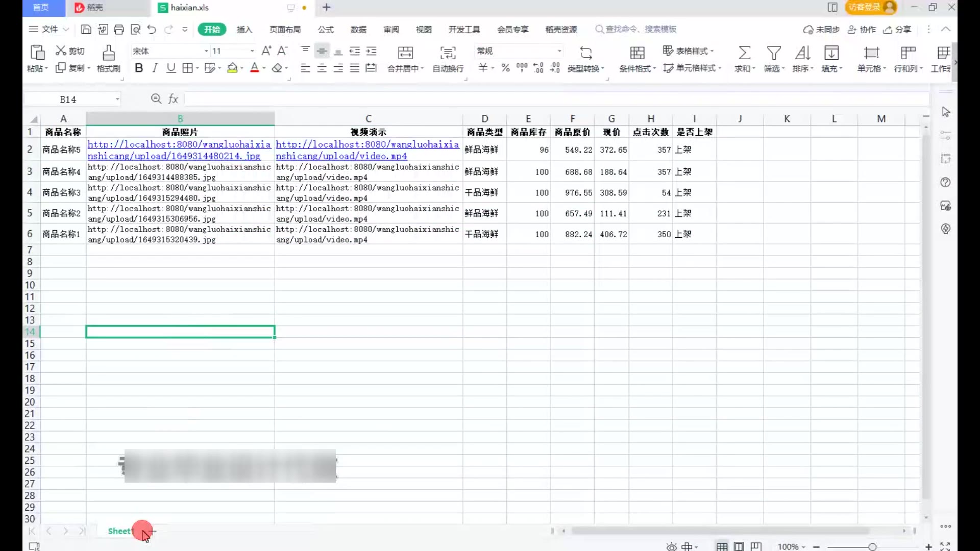The image size is (980, 551).
Task: Open the 插入 ribbon tab
Action: 244,30
